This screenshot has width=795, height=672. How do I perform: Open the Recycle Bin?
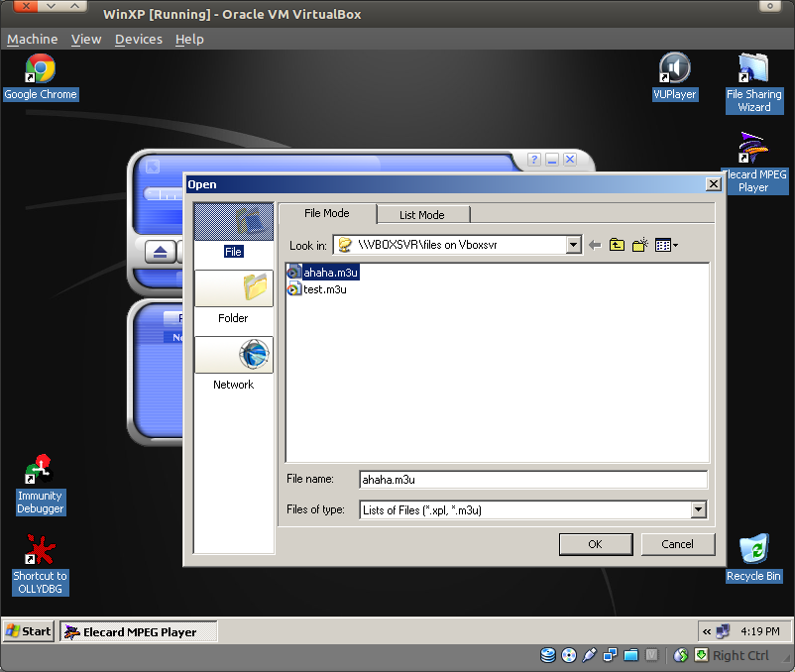click(753, 550)
